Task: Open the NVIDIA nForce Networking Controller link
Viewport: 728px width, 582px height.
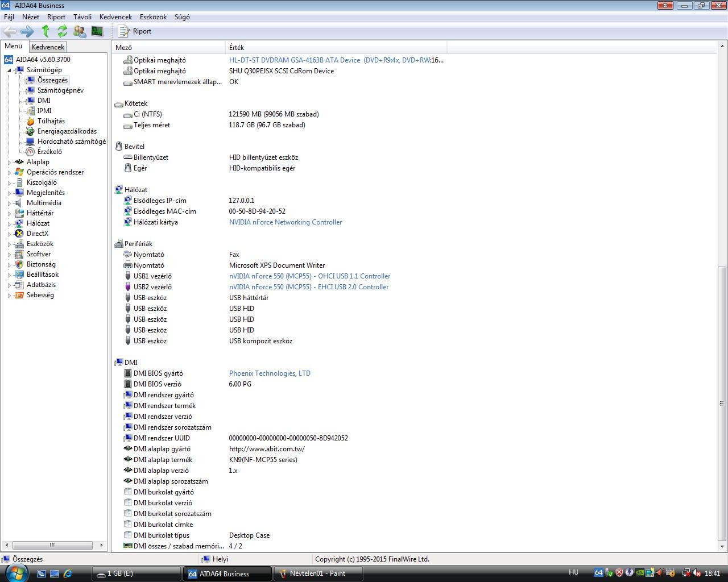Action: pos(286,222)
